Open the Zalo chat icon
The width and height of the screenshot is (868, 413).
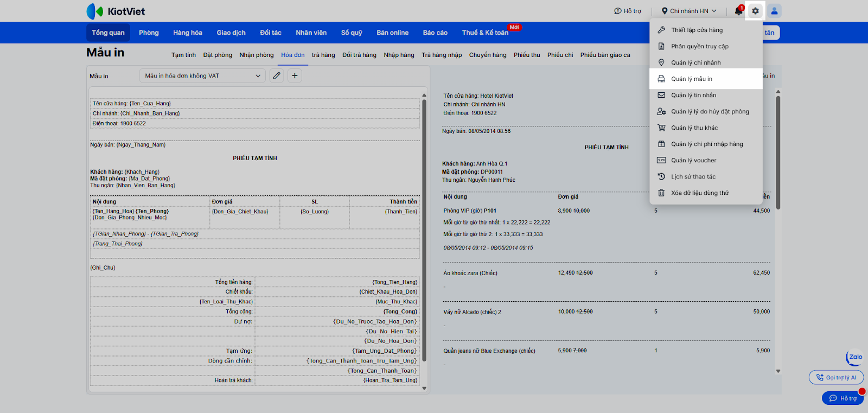point(855,357)
